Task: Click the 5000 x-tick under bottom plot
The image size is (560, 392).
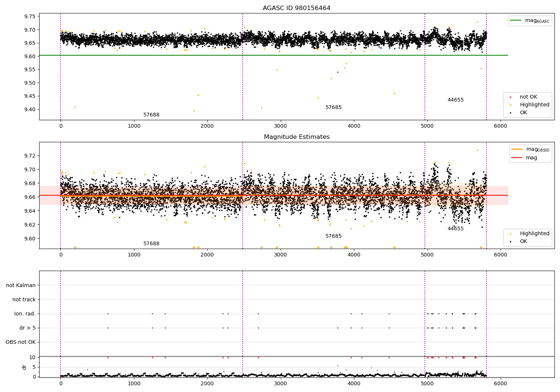Action: [x=427, y=383]
